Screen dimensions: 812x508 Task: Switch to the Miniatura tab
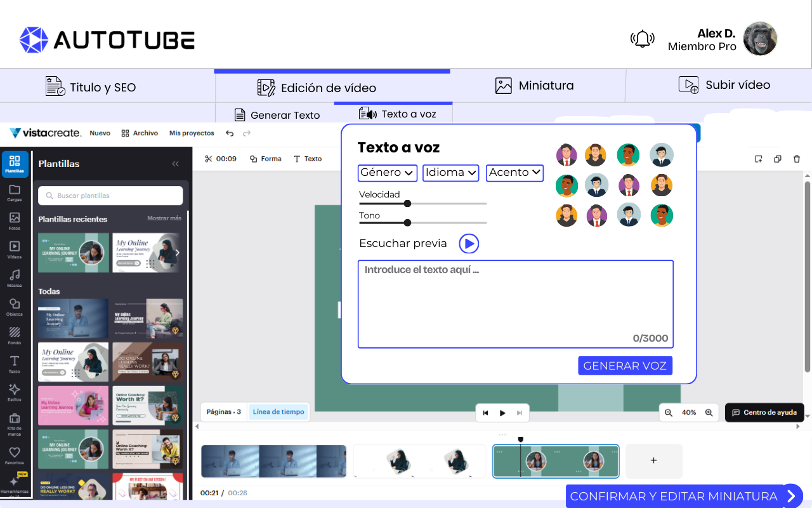pyautogui.click(x=534, y=86)
